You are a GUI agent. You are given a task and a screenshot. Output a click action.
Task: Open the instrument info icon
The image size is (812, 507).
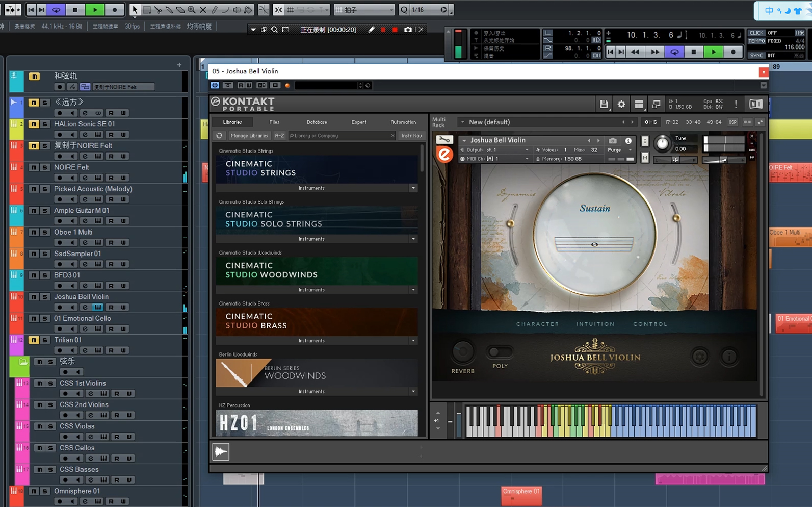coord(628,141)
